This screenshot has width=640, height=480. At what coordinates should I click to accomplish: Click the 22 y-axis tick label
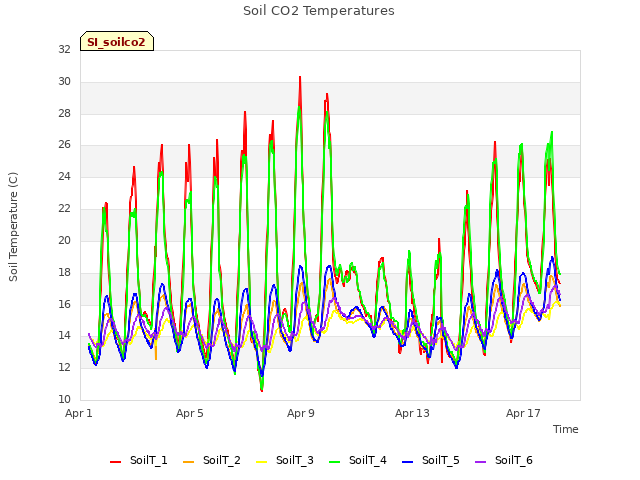64,208
